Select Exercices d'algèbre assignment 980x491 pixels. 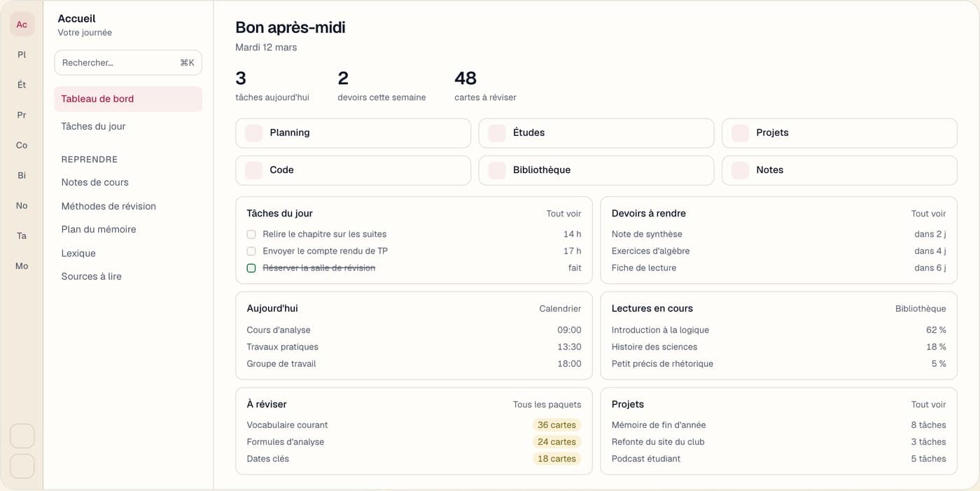tap(778, 251)
